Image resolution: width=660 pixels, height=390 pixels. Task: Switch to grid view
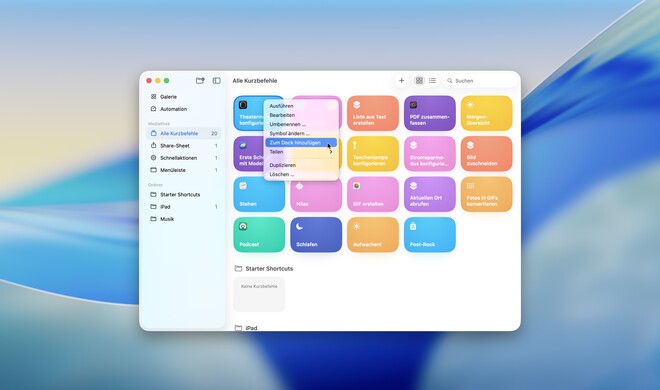pyautogui.click(x=419, y=80)
